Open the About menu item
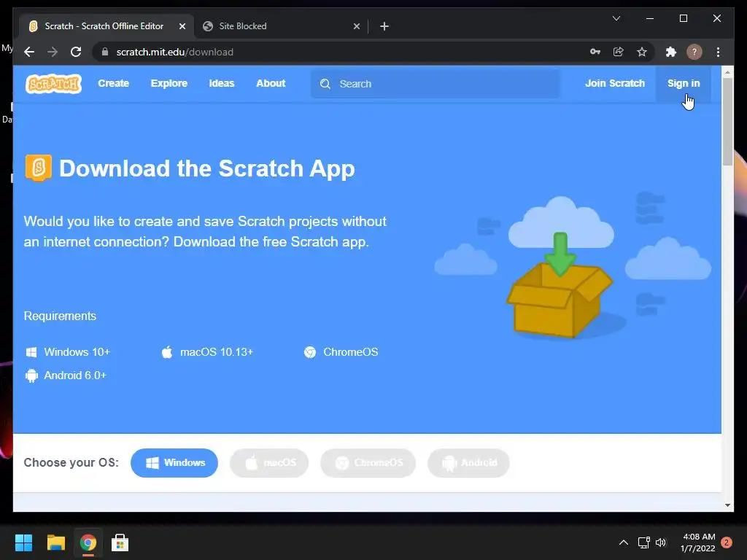 tap(271, 83)
